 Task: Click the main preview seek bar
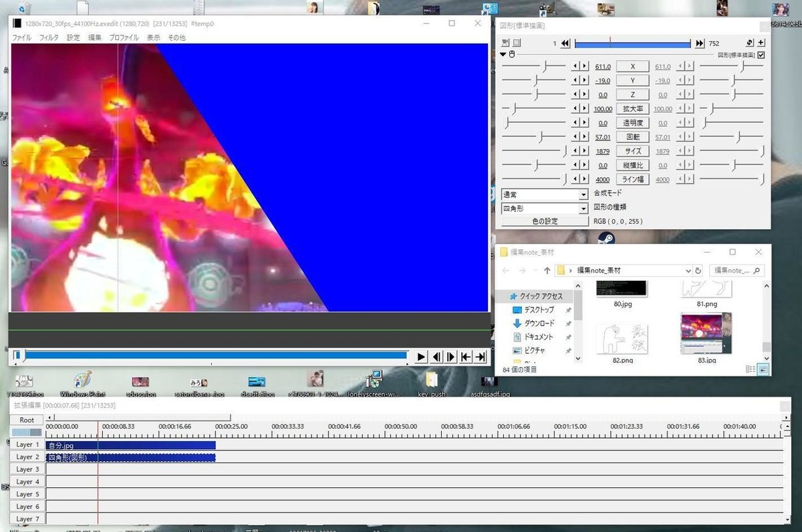point(211,356)
